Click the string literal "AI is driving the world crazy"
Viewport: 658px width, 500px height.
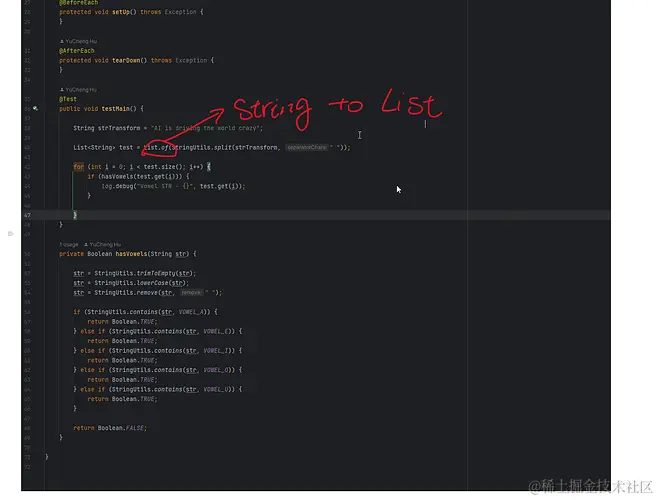pos(206,128)
